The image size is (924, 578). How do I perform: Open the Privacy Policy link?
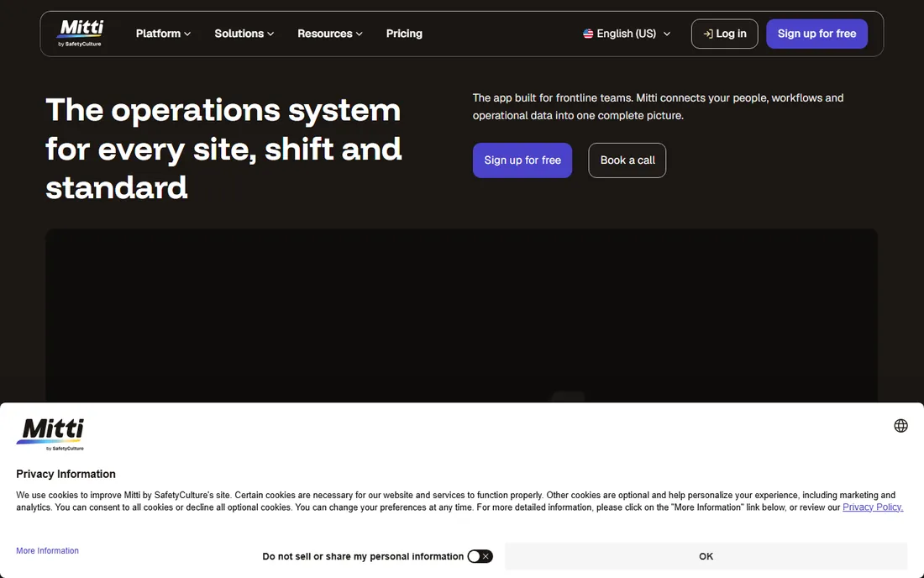pyautogui.click(x=873, y=507)
